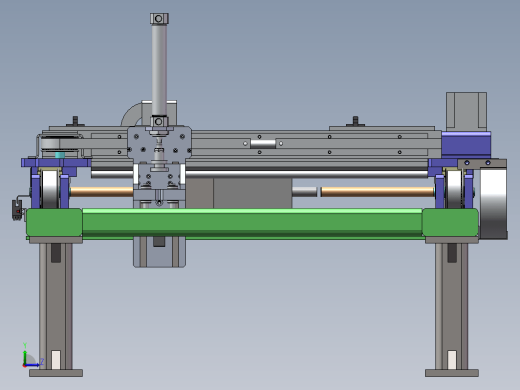The image size is (520, 390).
Task: Click the left copper drive shaft
Action: pos(102,192)
